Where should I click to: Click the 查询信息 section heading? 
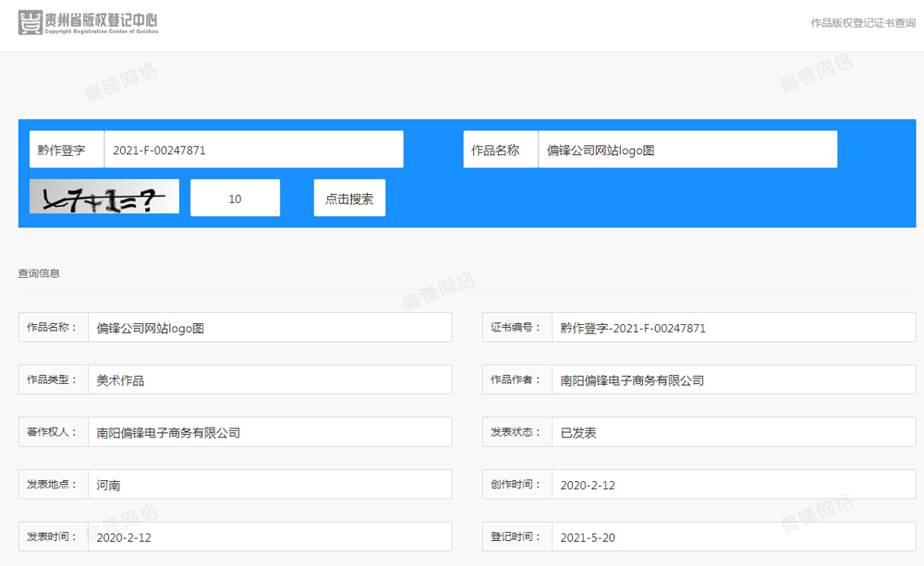(x=39, y=273)
